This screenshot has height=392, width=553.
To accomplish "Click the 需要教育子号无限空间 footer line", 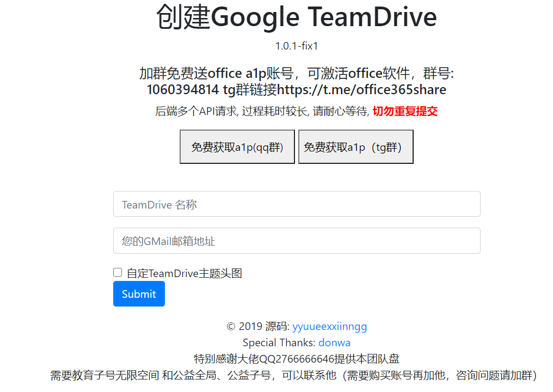I will [x=293, y=375].
